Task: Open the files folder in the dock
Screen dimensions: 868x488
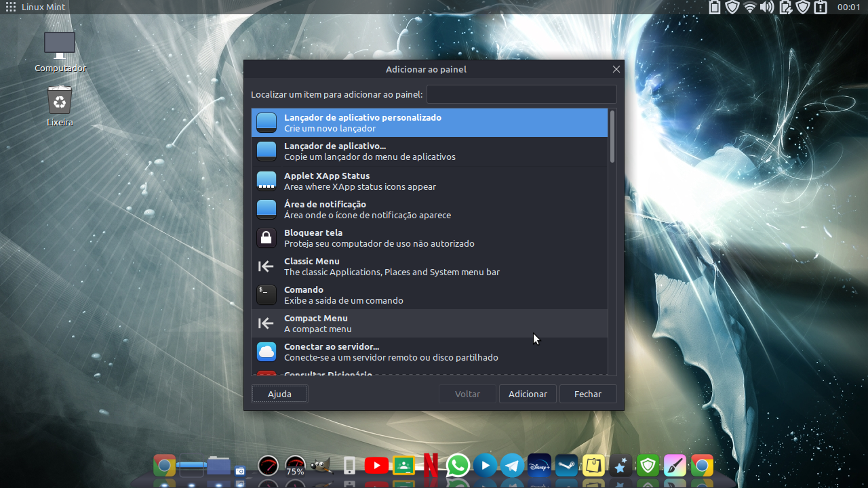Action: coord(219,466)
